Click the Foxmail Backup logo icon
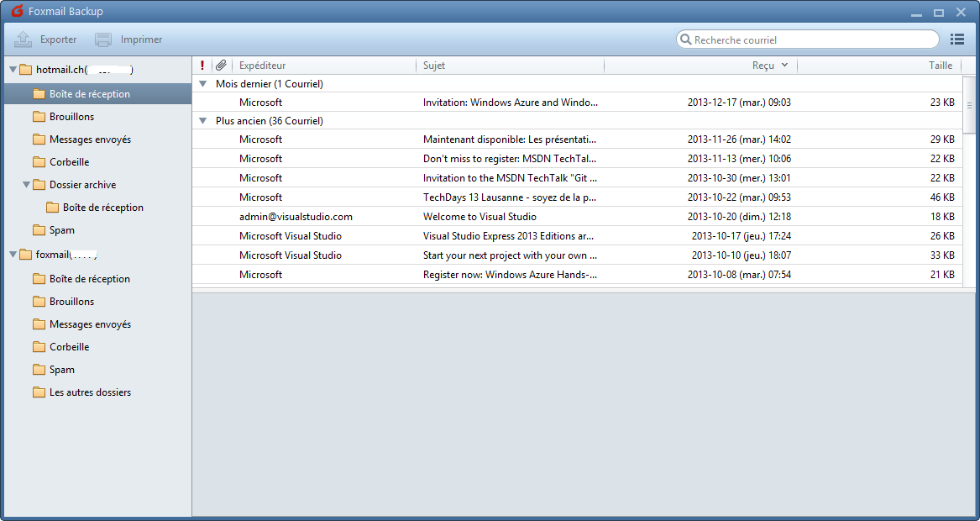This screenshot has width=980, height=521. 17,11
